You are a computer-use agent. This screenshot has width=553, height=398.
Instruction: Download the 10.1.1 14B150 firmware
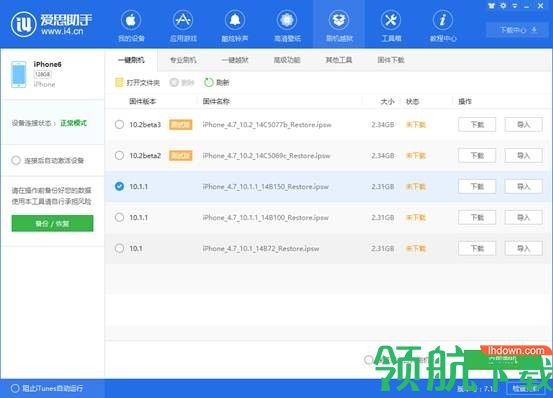coord(477,186)
